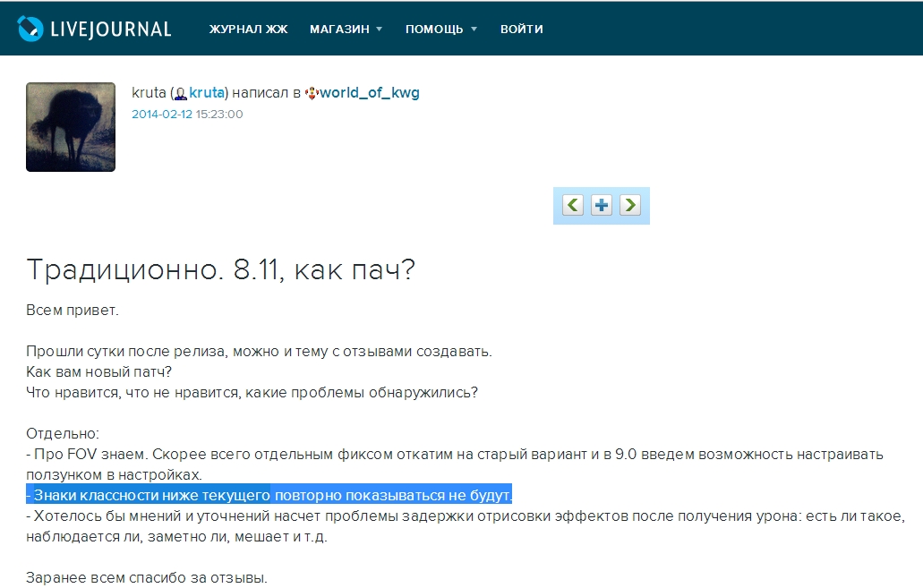
Task: Click the plus icon between navigation arrows
Action: 601,205
